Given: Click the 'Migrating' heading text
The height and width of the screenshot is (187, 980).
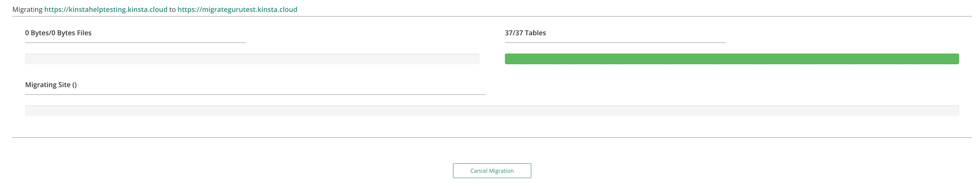Looking at the screenshot, I should click(x=27, y=9).
